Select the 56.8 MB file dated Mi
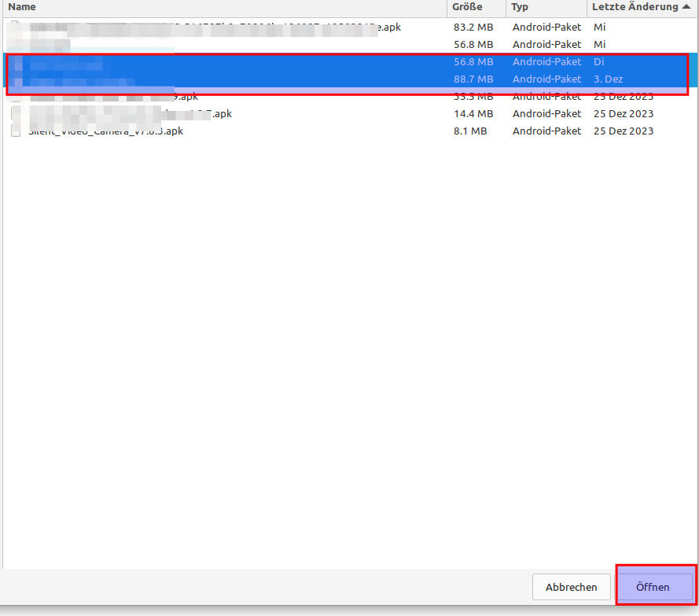Viewport: 699px width, 616px height. pos(236,44)
